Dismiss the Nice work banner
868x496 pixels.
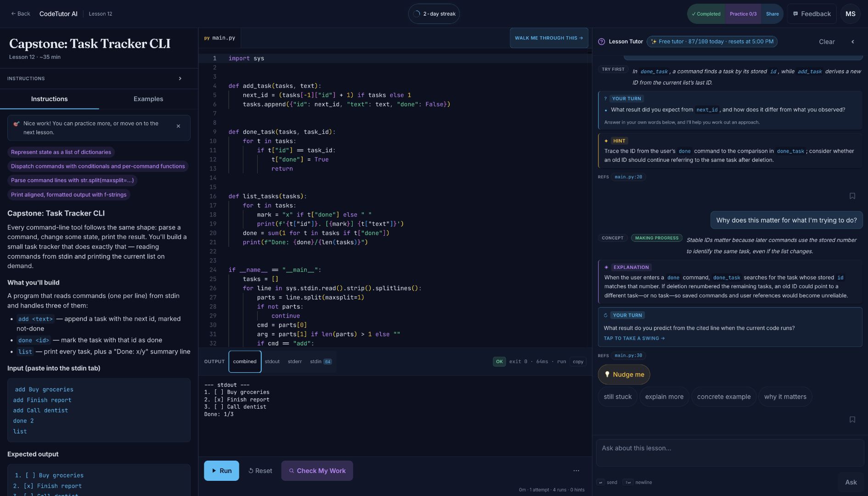178,126
